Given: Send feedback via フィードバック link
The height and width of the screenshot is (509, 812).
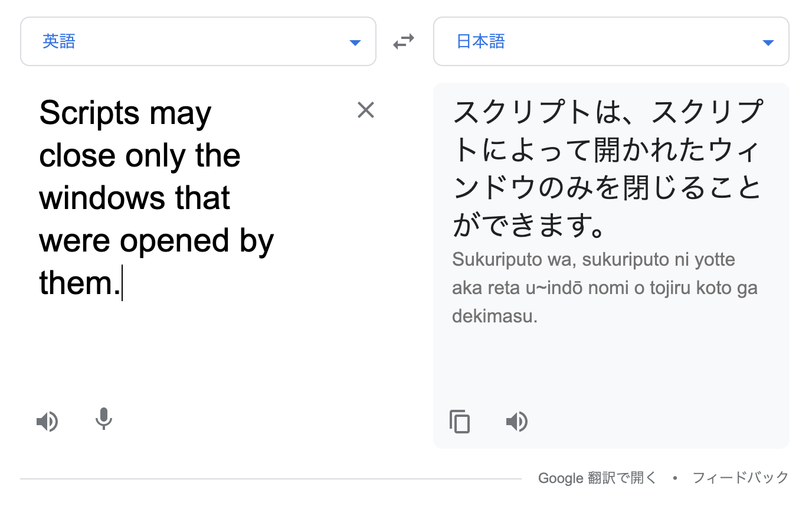Looking at the screenshot, I should pos(741,478).
